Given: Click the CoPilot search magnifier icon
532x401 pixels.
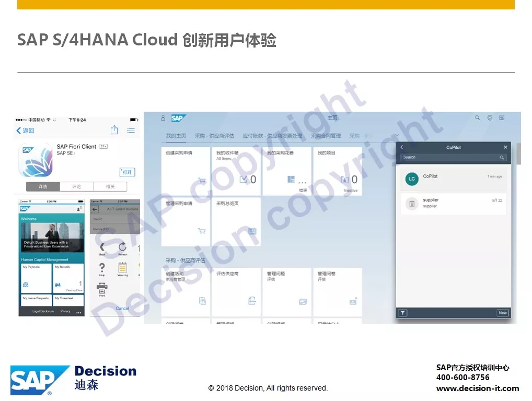Looking at the screenshot, I should 502,157.
